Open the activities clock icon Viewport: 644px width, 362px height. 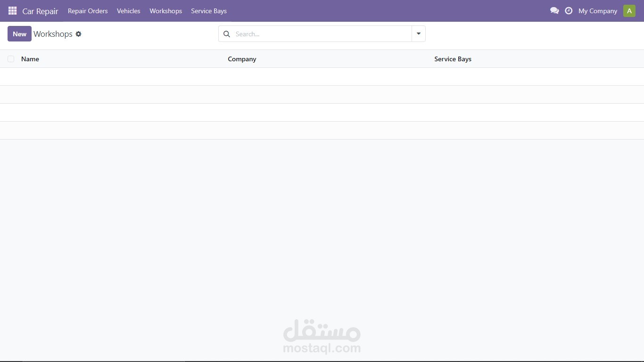click(x=569, y=11)
